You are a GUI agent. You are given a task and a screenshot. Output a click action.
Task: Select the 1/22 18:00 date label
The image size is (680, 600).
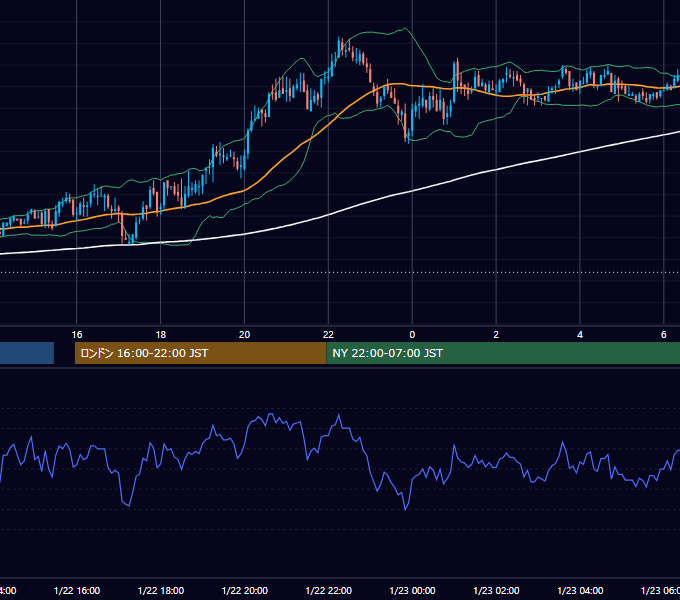(161, 590)
